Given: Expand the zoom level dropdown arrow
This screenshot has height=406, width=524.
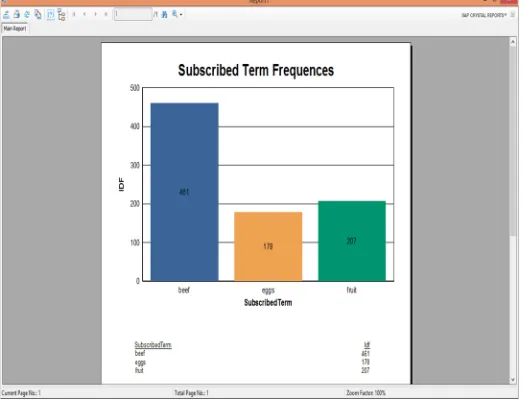Looking at the screenshot, I should tap(181, 15).
